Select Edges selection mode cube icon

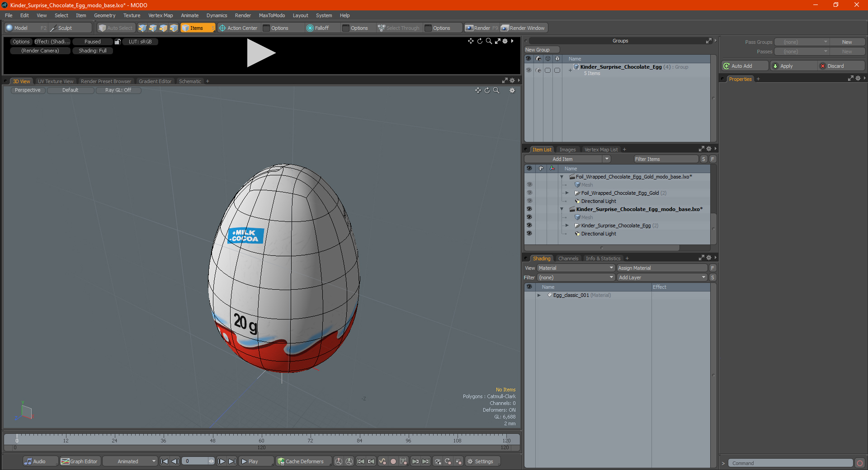153,28
